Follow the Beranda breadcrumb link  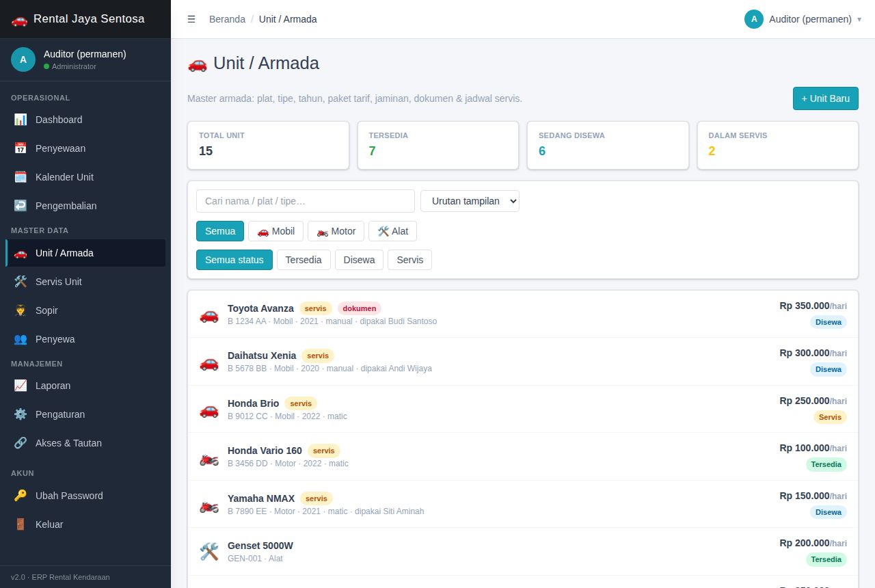click(227, 19)
